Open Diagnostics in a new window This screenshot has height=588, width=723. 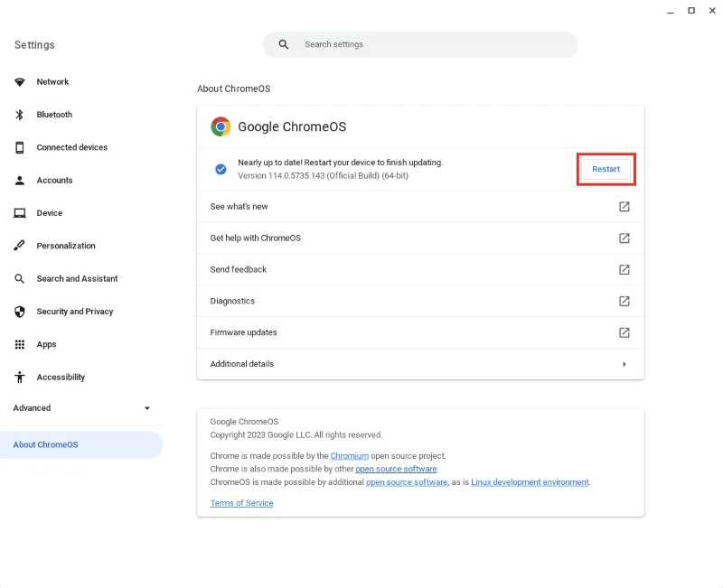point(624,301)
